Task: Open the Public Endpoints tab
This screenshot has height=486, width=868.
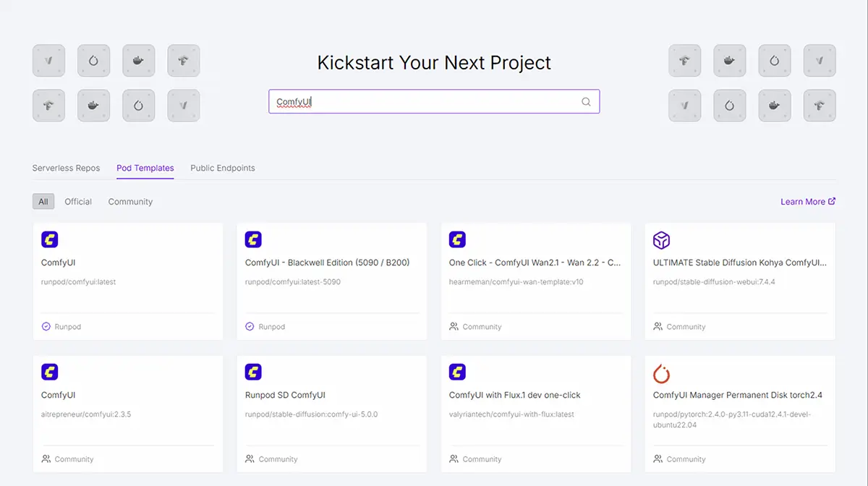Action: pyautogui.click(x=223, y=168)
